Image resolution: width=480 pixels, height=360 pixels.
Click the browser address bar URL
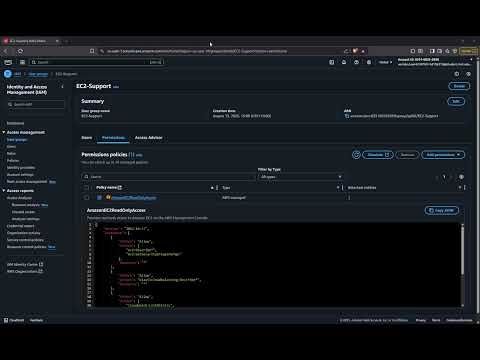click(197, 51)
